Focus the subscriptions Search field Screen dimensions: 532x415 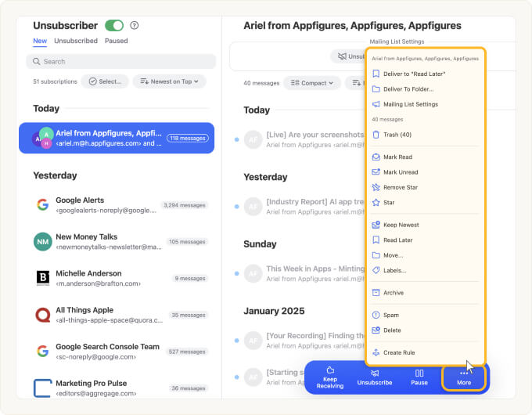(120, 62)
